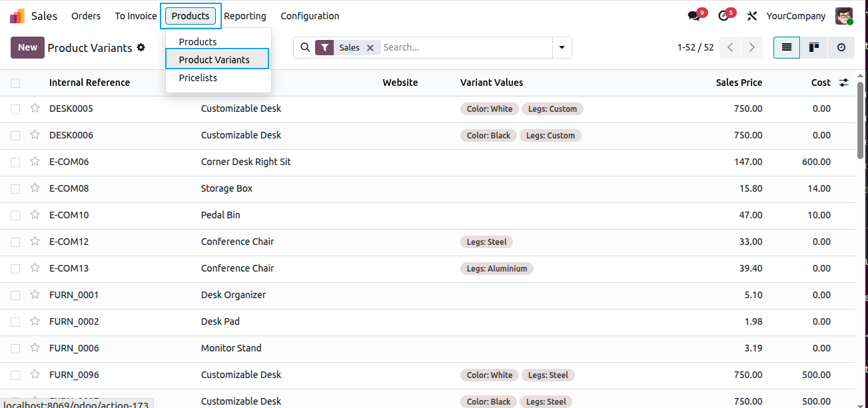Open the messages chat icon
Image resolution: width=868 pixels, height=408 pixels.
pyautogui.click(x=693, y=16)
